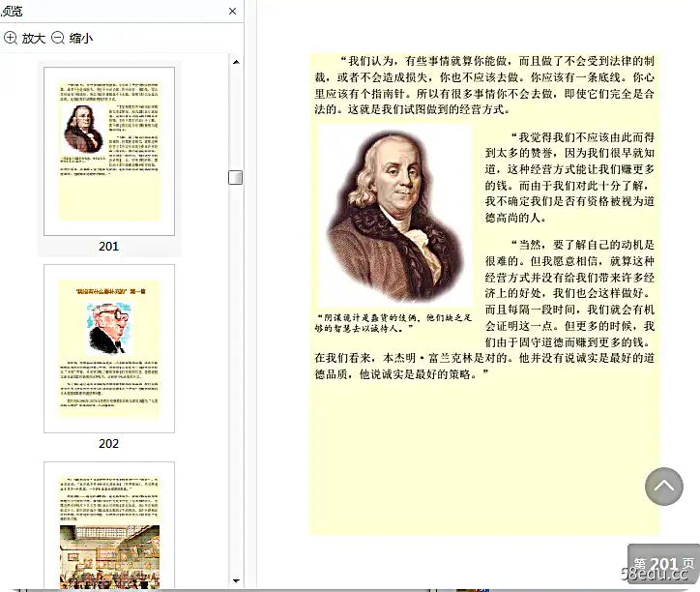This screenshot has height=592, width=700.
Task: Click the page label "201" under the thumbnail
Action: point(108,246)
